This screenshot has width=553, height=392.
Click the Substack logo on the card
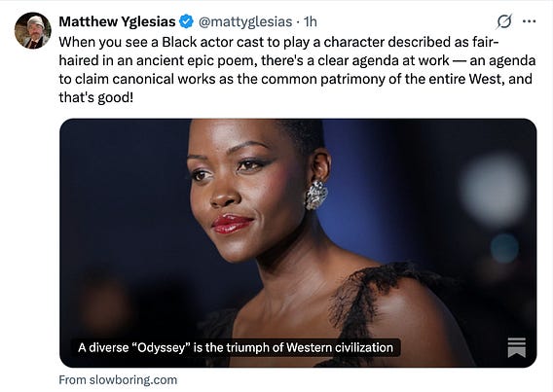coord(517,347)
